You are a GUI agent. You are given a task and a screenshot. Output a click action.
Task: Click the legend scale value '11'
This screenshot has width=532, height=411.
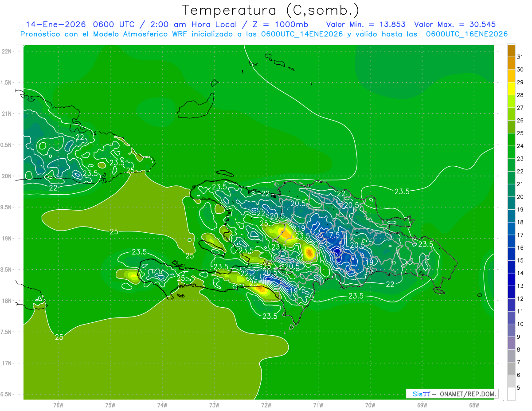tap(520, 312)
